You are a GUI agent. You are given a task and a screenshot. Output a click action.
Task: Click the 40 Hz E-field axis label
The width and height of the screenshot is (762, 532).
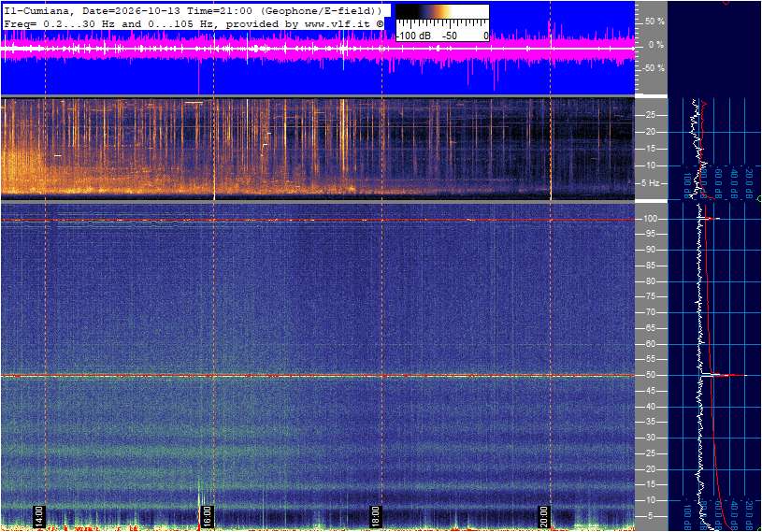(651, 407)
